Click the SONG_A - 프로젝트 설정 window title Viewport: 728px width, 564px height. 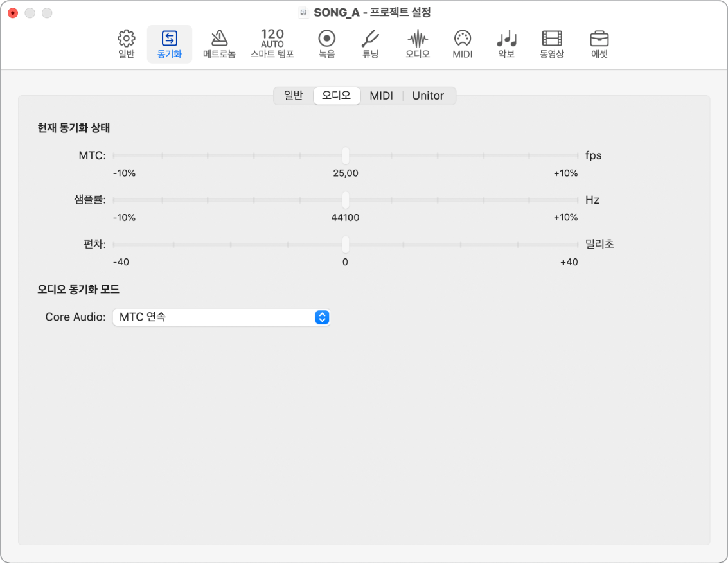coord(373,13)
